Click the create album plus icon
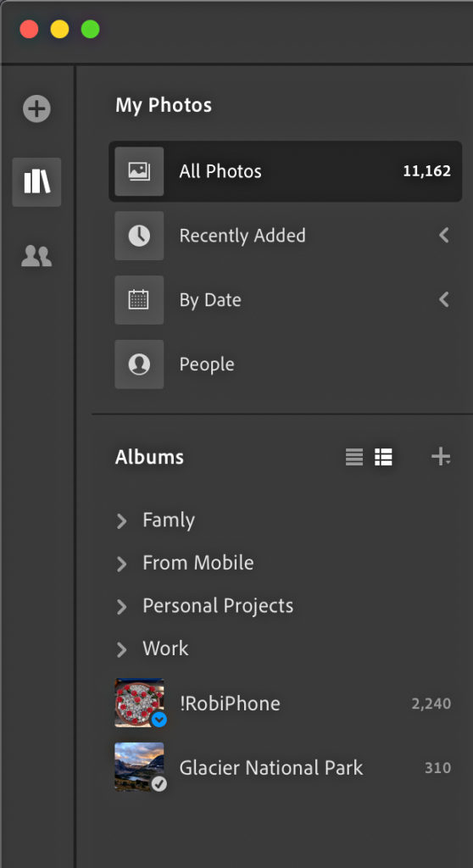This screenshot has height=868, width=473. 441,457
